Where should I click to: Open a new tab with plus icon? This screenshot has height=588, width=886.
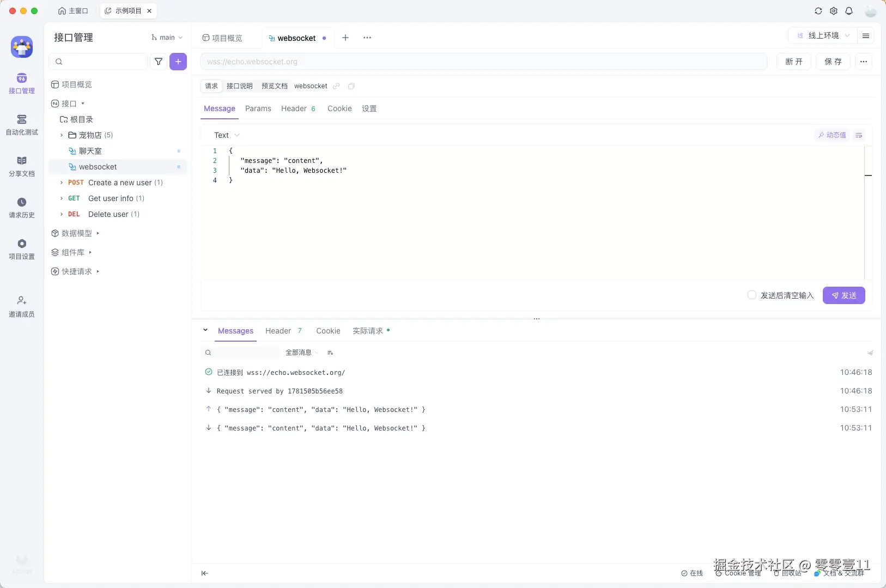click(345, 38)
